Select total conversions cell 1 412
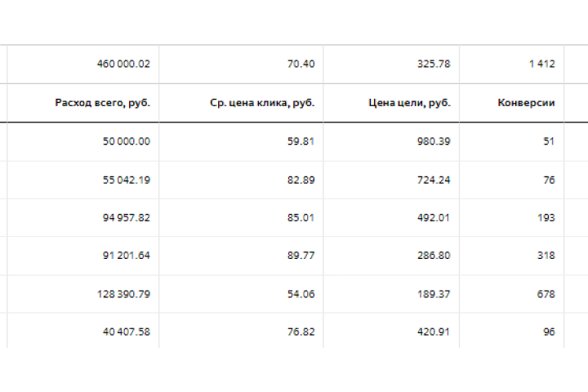 click(x=542, y=64)
